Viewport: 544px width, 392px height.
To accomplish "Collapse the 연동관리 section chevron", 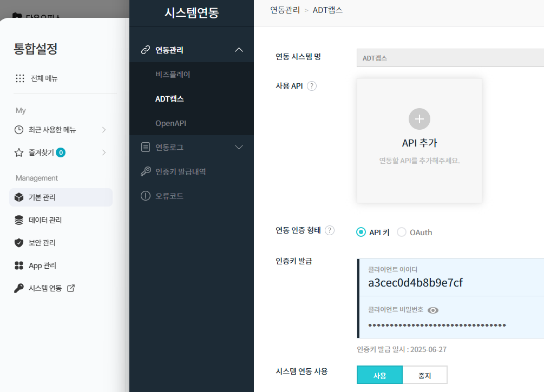I will 239,50.
